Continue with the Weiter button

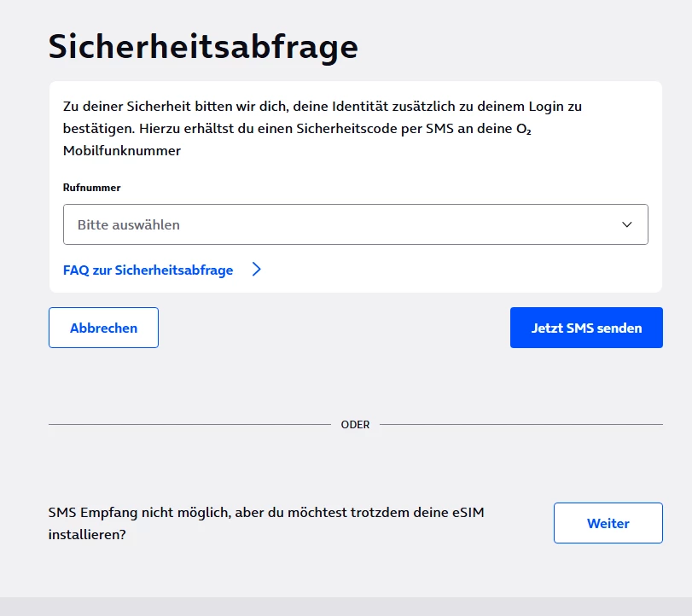pyautogui.click(x=608, y=523)
